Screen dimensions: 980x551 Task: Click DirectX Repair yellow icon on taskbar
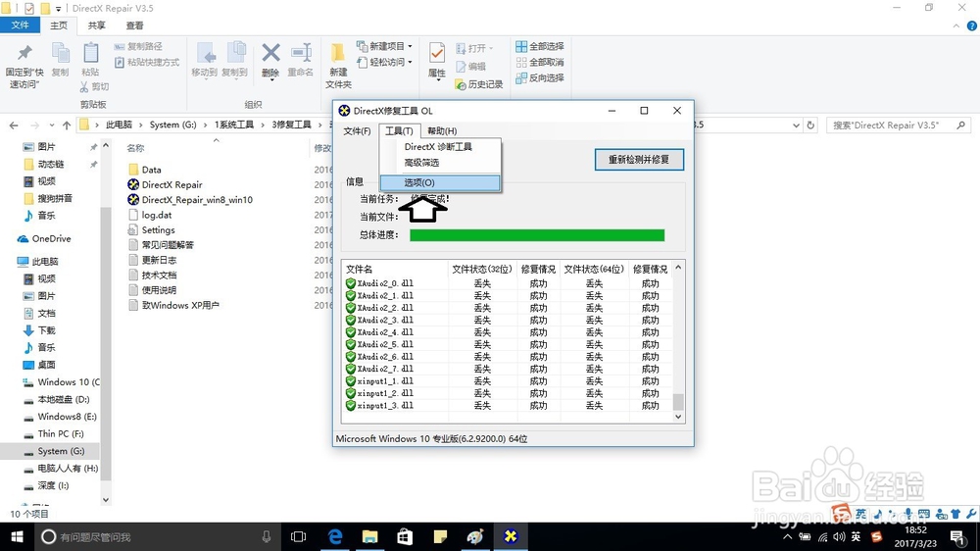[511, 536]
